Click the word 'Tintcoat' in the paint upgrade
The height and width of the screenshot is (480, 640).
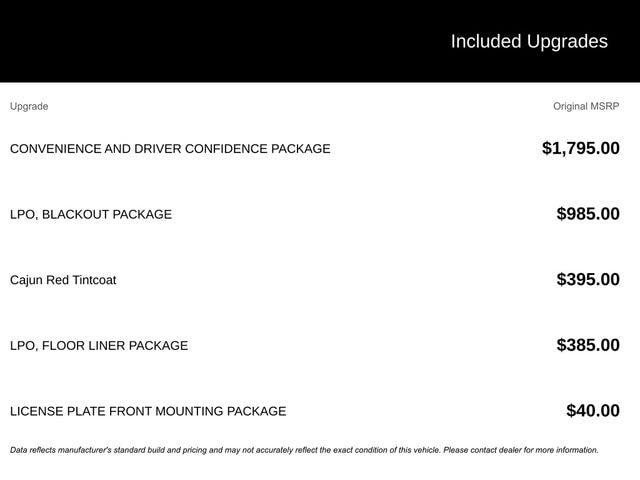(90, 280)
